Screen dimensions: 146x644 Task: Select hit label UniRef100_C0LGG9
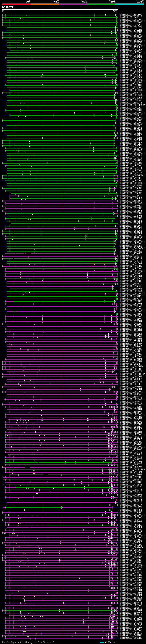pyautogui.click(x=131, y=263)
